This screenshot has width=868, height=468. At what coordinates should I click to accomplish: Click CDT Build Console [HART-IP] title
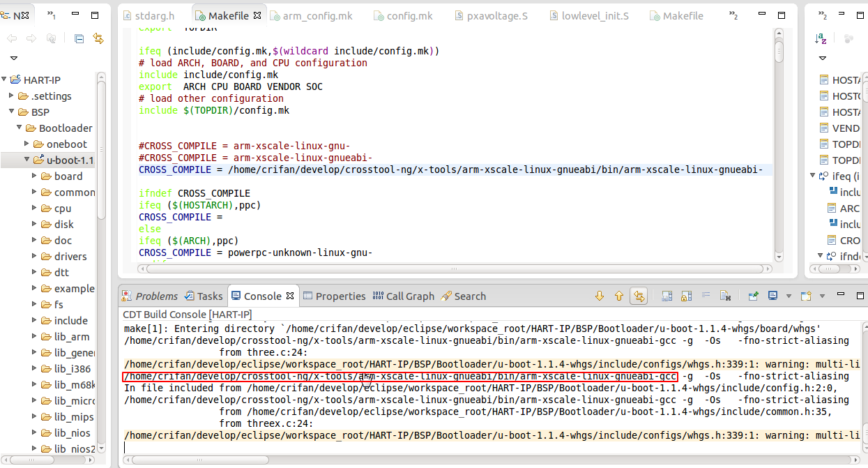coord(188,315)
